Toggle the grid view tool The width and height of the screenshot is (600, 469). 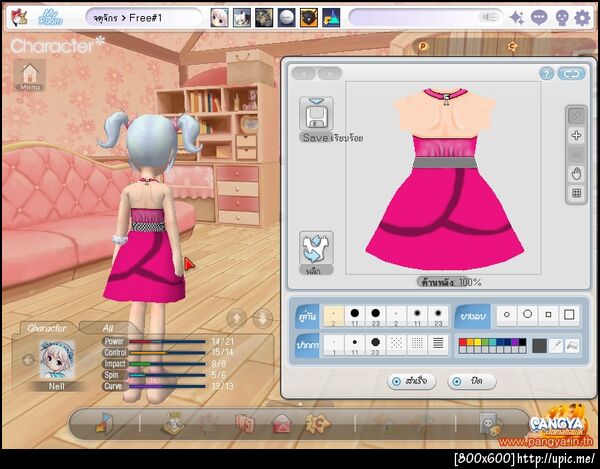pyautogui.click(x=576, y=193)
